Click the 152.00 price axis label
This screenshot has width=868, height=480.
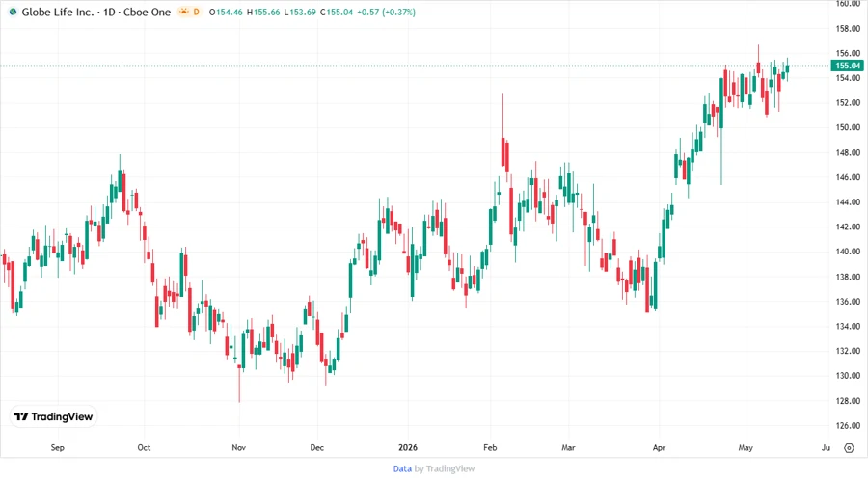coord(848,103)
